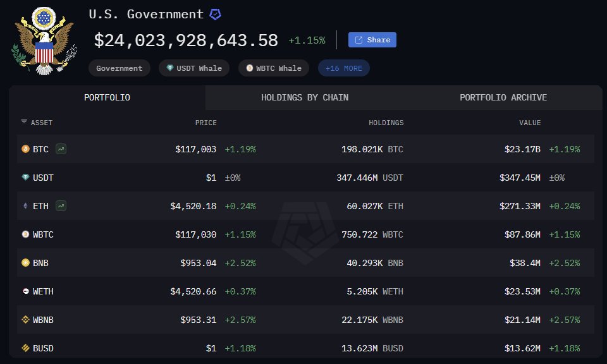Open the ETH chart trend icon
The height and width of the screenshot is (364, 607).
[x=61, y=206]
